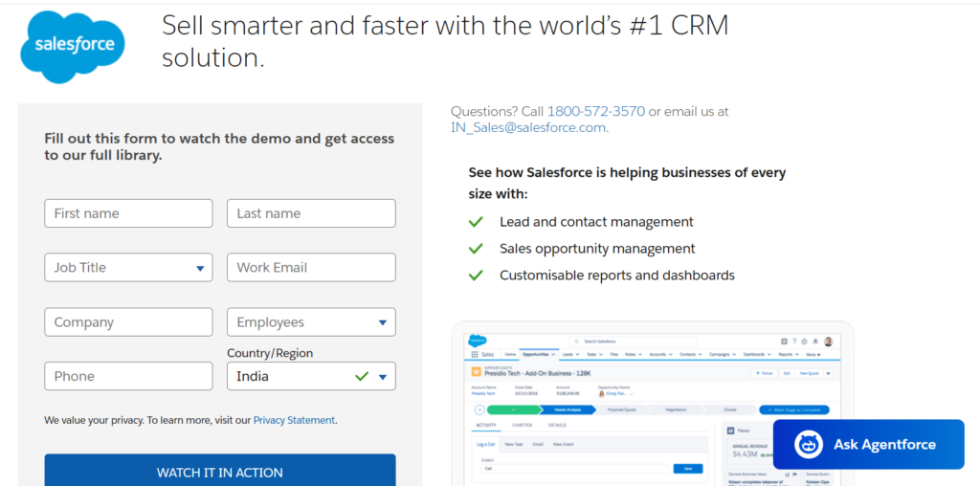Click the Last name field

[x=311, y=213]
